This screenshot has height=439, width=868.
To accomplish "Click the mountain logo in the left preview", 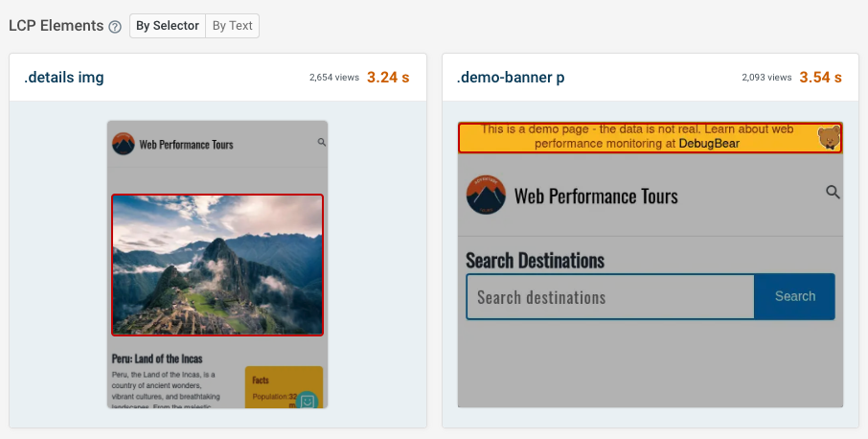I will [124, 145].
